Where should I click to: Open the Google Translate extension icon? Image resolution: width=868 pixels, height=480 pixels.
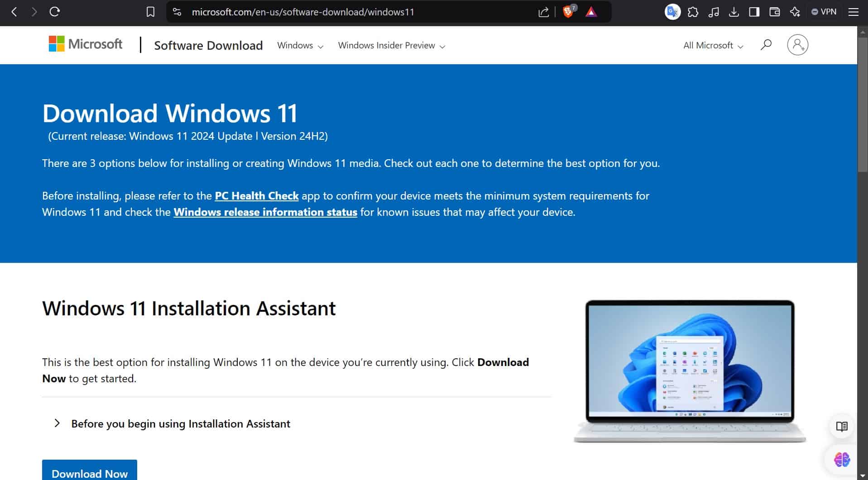[x=672, y=12]
